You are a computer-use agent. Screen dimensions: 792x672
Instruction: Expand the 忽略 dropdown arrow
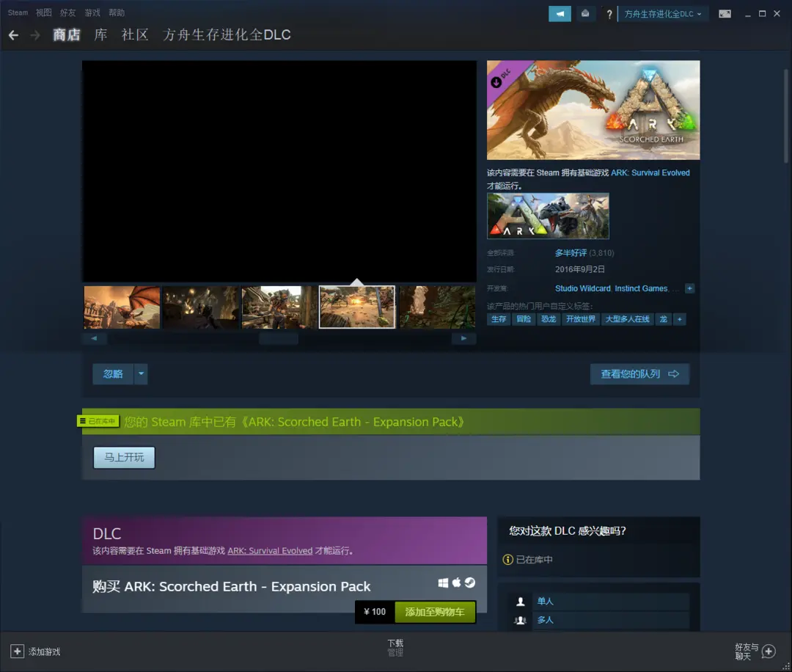141,374
